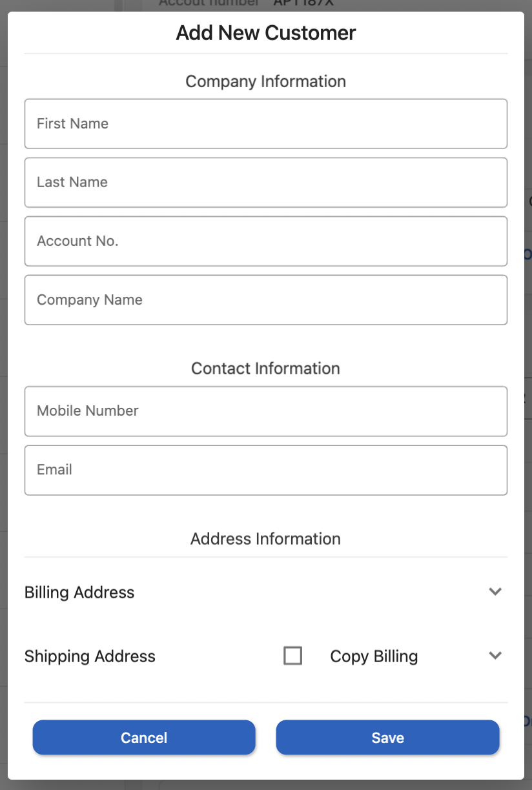532x790 pixels.
Task: Focus the Mobile Number input
Action: click(x=265, y=411)
